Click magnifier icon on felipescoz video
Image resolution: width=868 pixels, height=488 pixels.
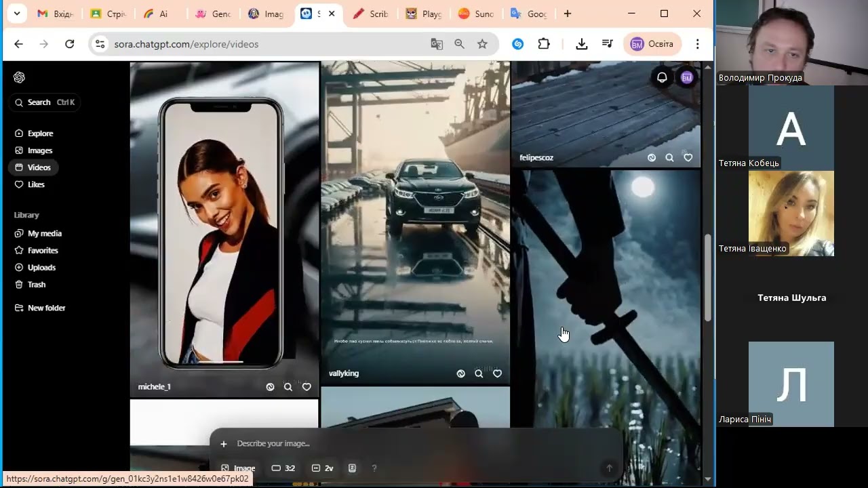(669, 157)
